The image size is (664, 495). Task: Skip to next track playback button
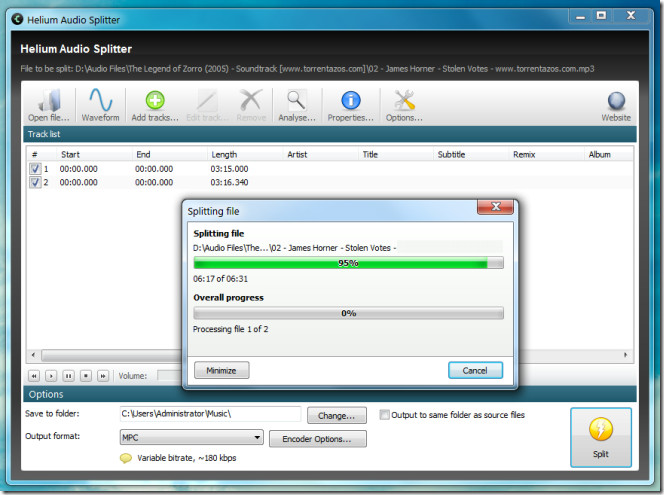pos(103,376)
